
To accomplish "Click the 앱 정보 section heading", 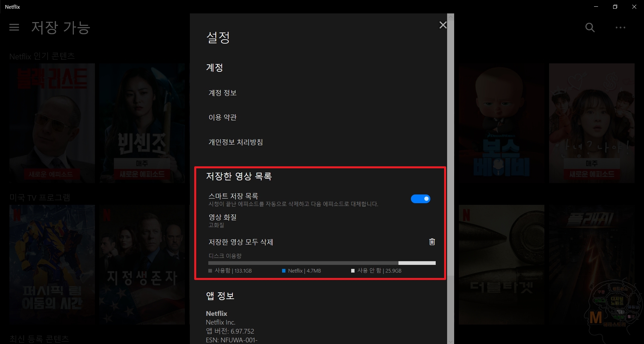I will (x=220, y=296).
